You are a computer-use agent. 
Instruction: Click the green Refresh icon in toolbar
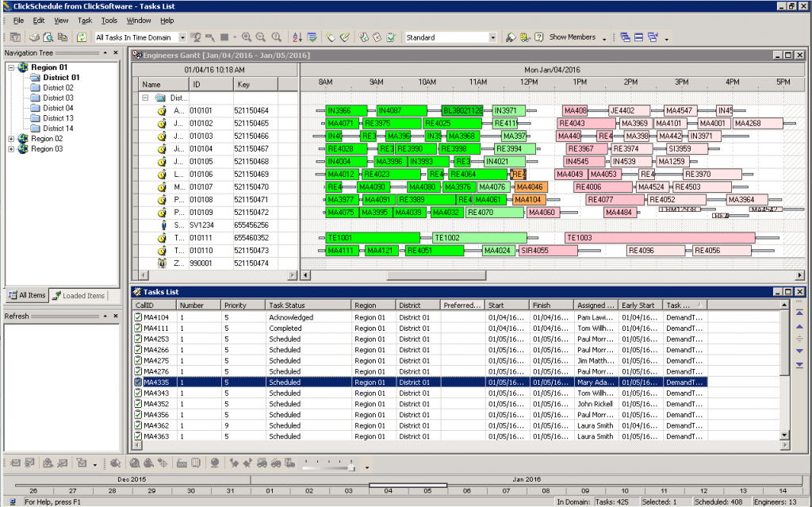[x=82, y=37]
